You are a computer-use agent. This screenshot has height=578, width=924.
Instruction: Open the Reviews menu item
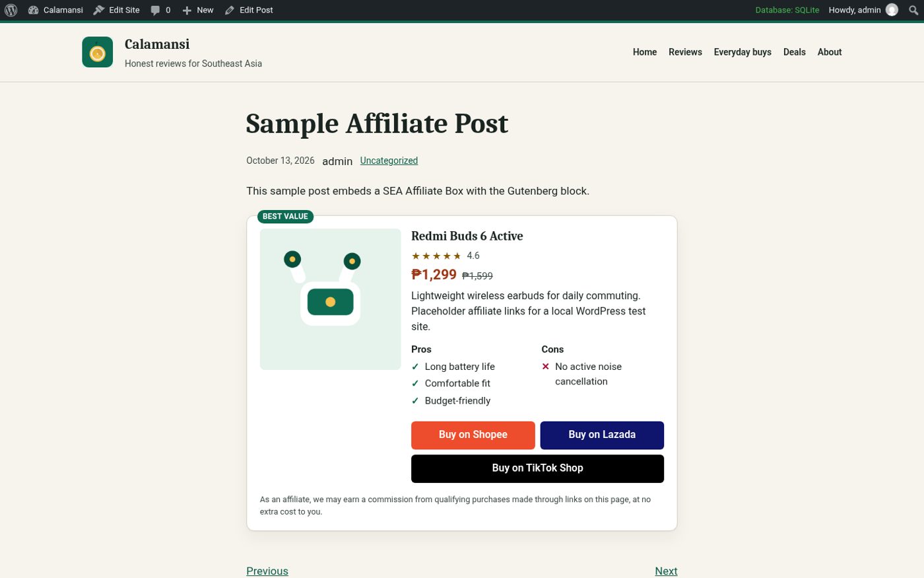tap(685, 52)
